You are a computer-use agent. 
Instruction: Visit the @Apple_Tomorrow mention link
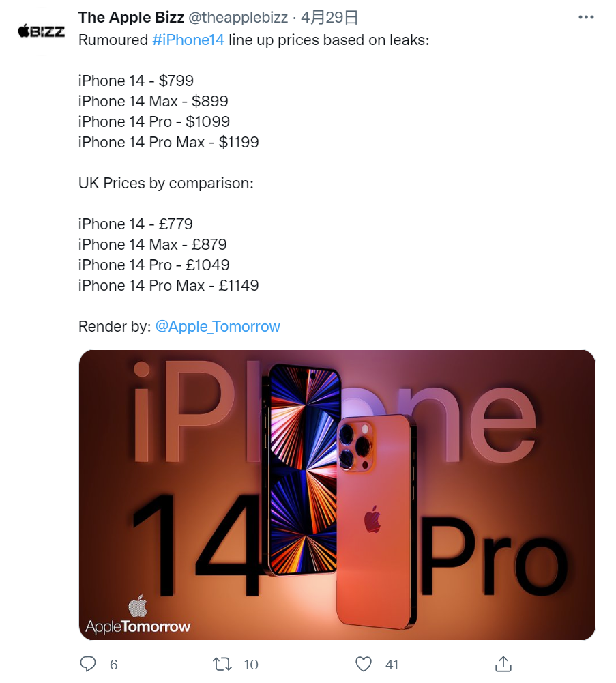click(218, 326)
